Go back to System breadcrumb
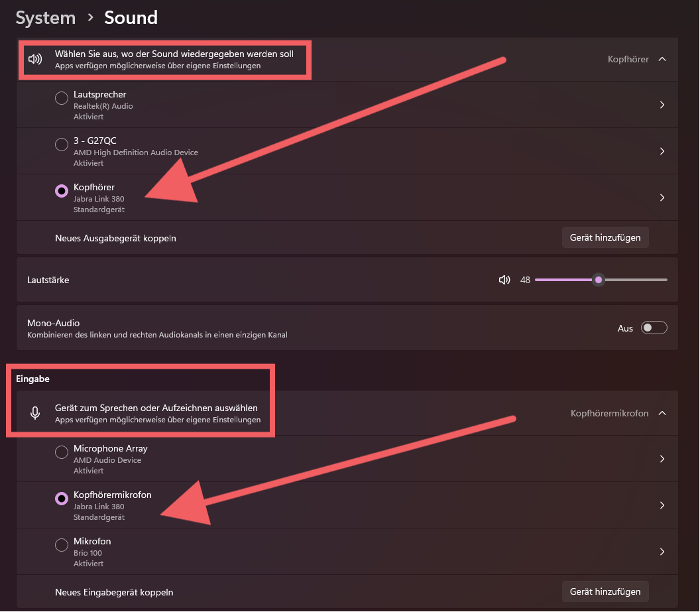The image size is (700, 612). tap(46, 17)
